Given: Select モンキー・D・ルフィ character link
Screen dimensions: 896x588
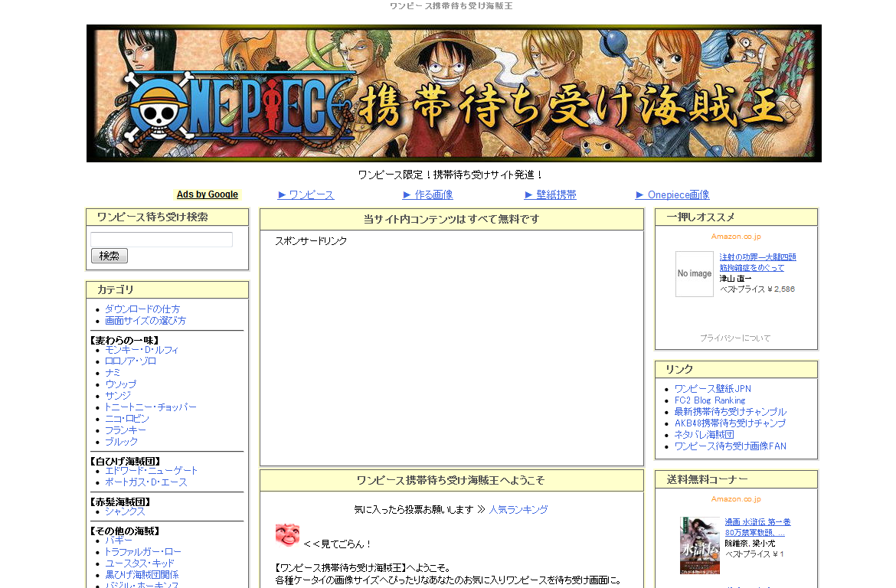Looking at the screenshot, I should click(142, 350).
